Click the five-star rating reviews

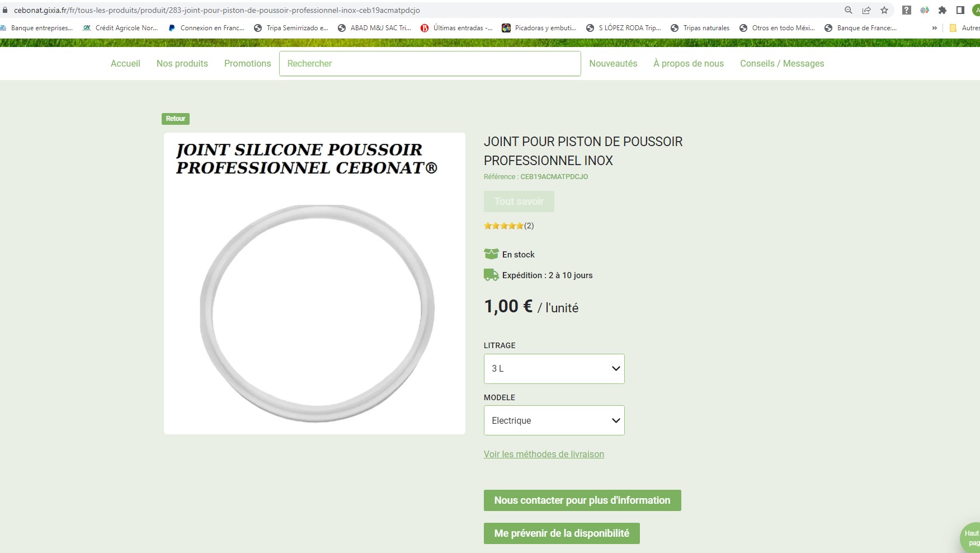[x=508, y=226]
